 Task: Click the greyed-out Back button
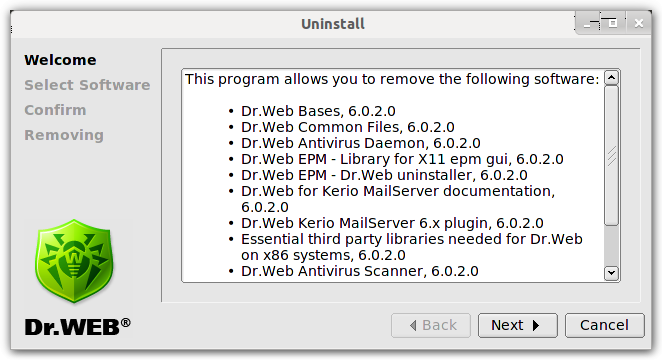431,325
